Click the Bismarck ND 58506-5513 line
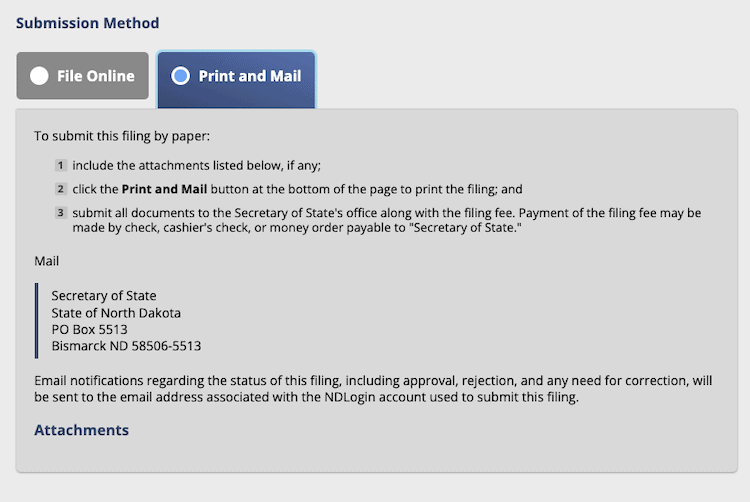Screen dimensions: 750x502 click(x=126, y=346)
